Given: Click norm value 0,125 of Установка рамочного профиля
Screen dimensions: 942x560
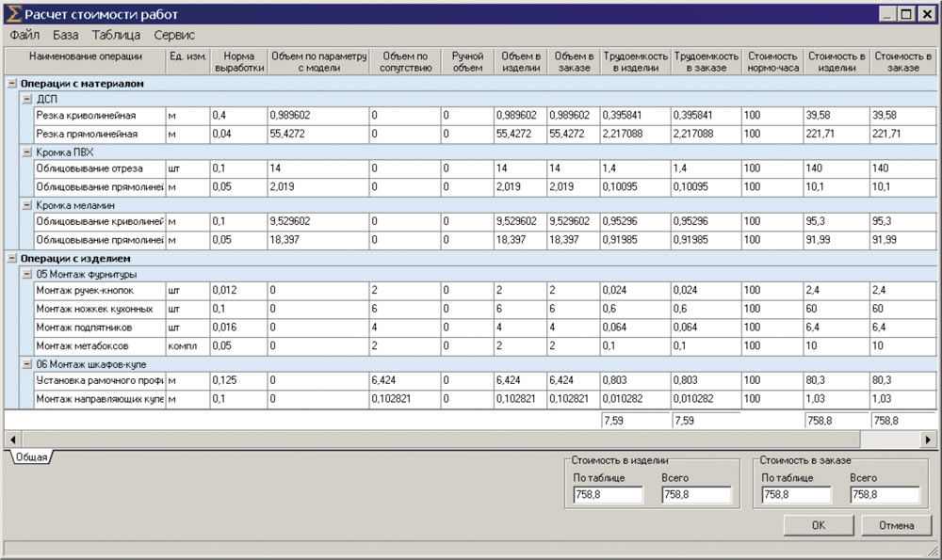Looking at the screenshot, I should (238, 380).
